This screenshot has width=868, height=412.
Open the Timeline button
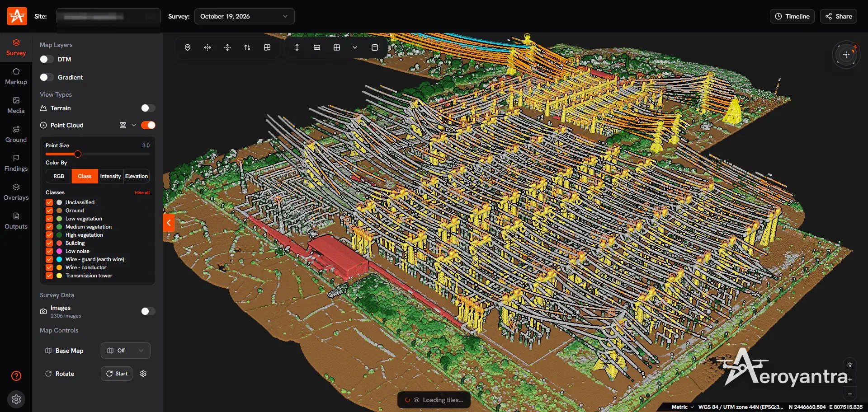click(792, 16)
